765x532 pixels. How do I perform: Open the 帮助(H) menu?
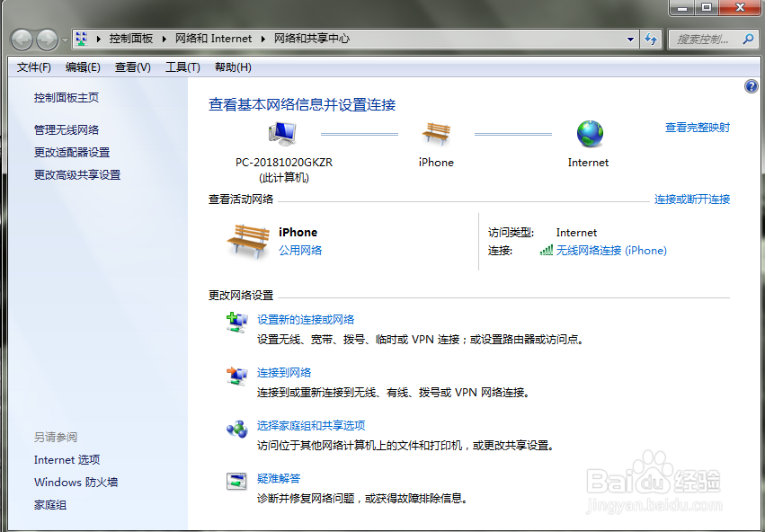point(233,67)
